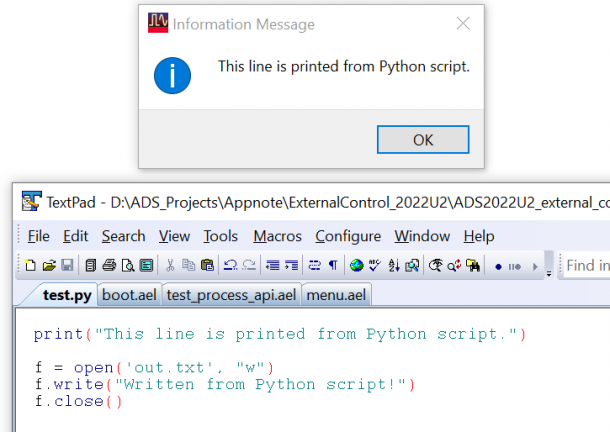Click the Paste clipboard icon
This screenshot has height=432, width=610.
coord(207,266)
